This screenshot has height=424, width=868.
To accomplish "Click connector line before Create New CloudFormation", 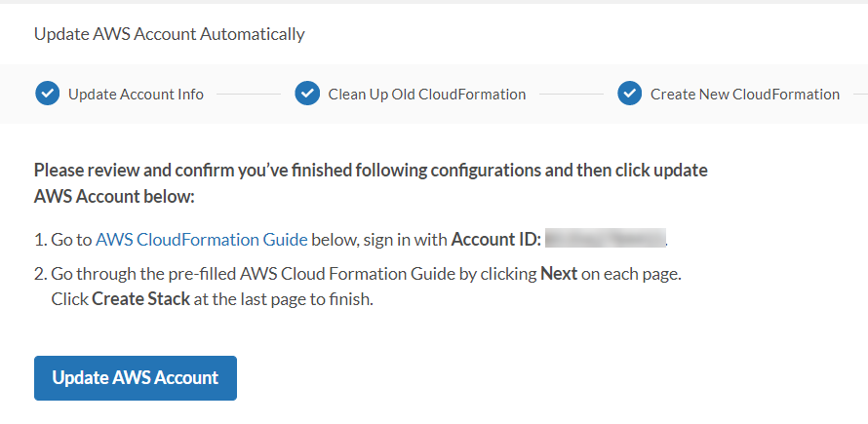I will [x=571, y=95].
